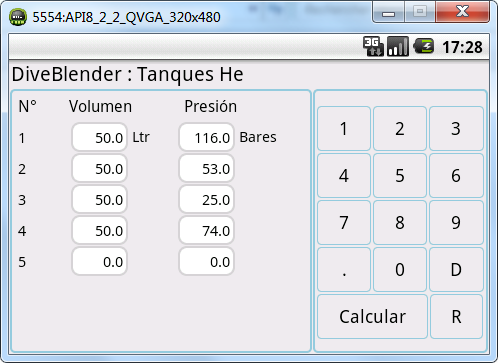
Task: Select tank 5 pressure field 0.0
Action: tap(206, 261)
